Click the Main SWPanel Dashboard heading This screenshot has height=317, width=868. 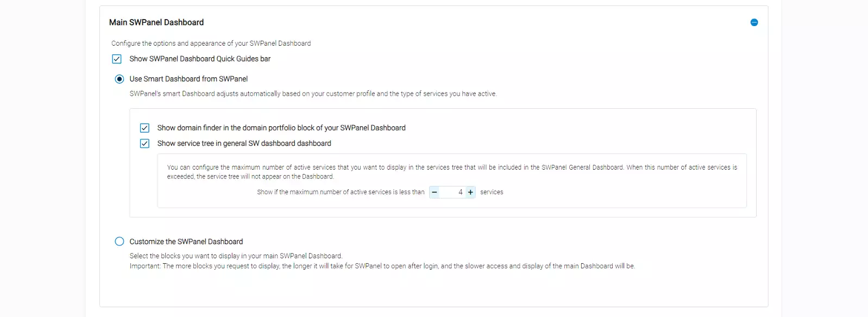[156, 22]
